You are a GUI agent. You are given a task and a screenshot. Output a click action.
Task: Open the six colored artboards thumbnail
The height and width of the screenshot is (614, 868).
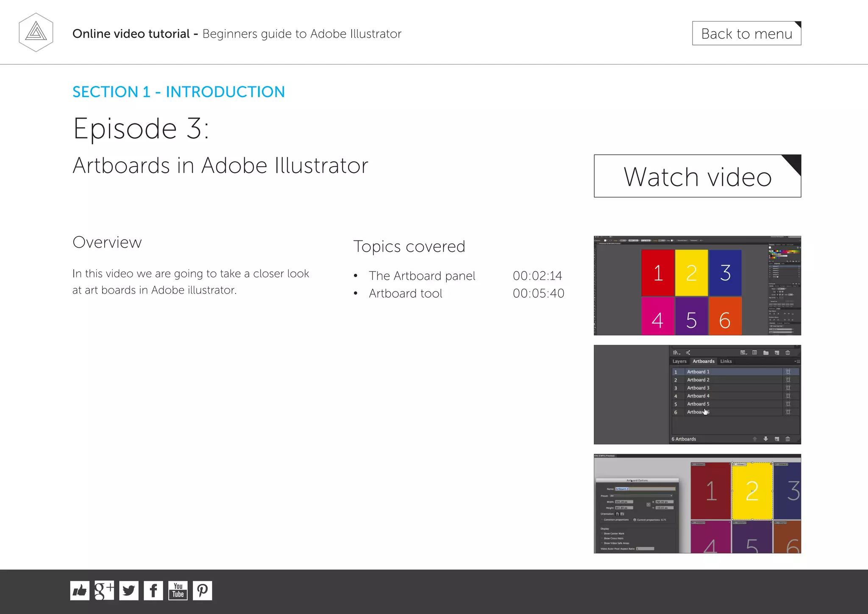(x=697, y=285)
